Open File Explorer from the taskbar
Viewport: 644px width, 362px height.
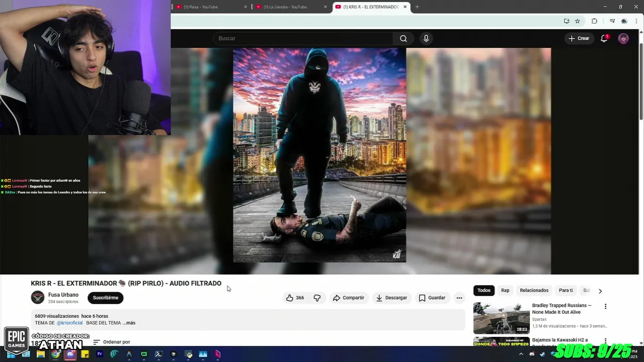[40, 354]
